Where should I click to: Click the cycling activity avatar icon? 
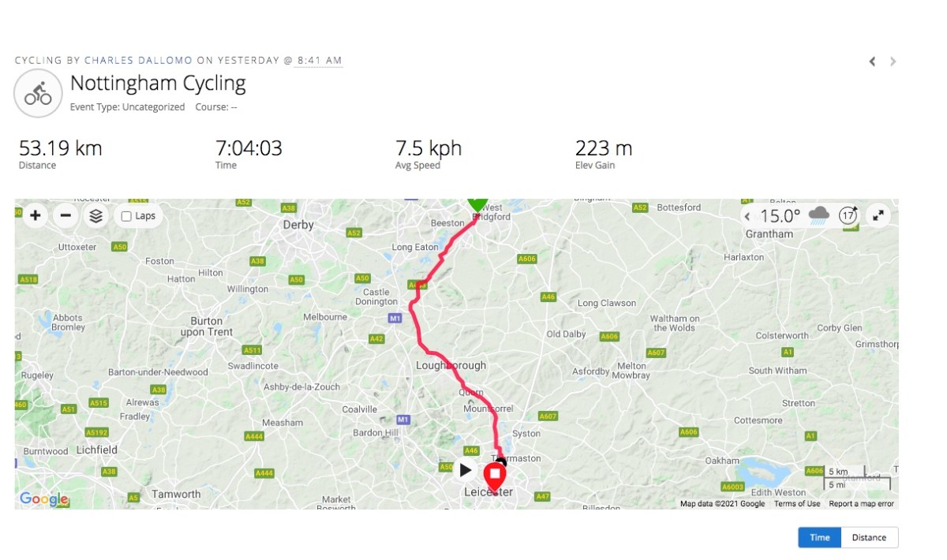(37, 92)
